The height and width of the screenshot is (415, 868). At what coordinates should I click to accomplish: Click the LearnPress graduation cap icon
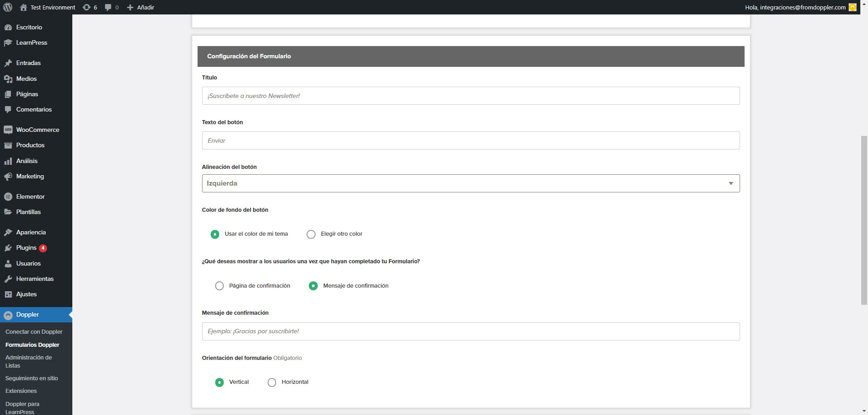8,42
